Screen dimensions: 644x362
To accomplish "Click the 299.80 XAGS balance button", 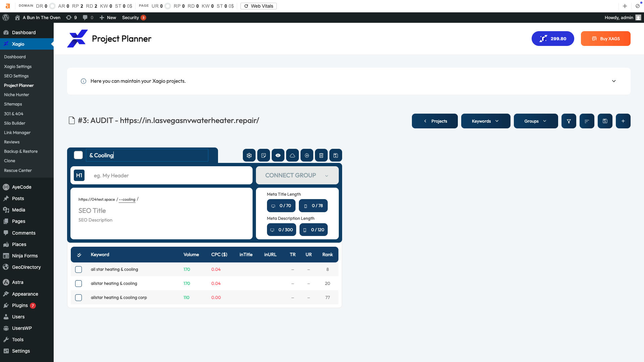I will (x=553, y=39).
